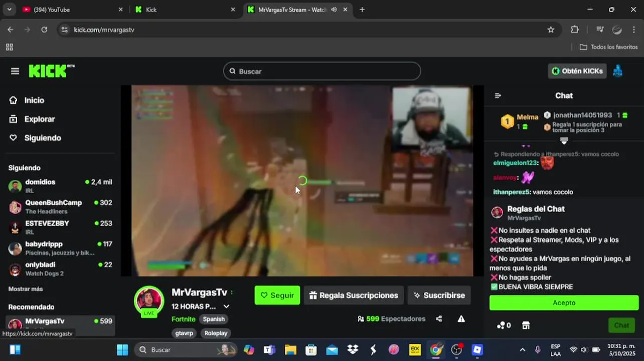
Task: Click the stream video player
Action: 302,180
